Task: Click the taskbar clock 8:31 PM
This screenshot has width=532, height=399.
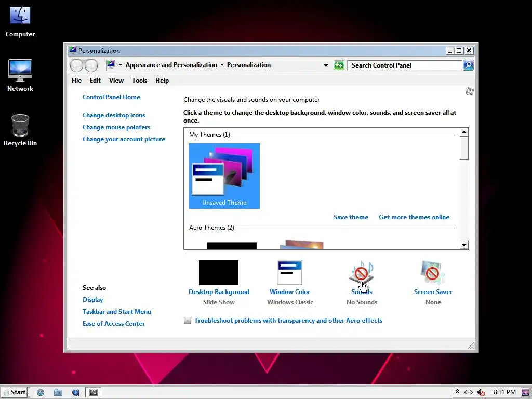Action: (504, 392)
